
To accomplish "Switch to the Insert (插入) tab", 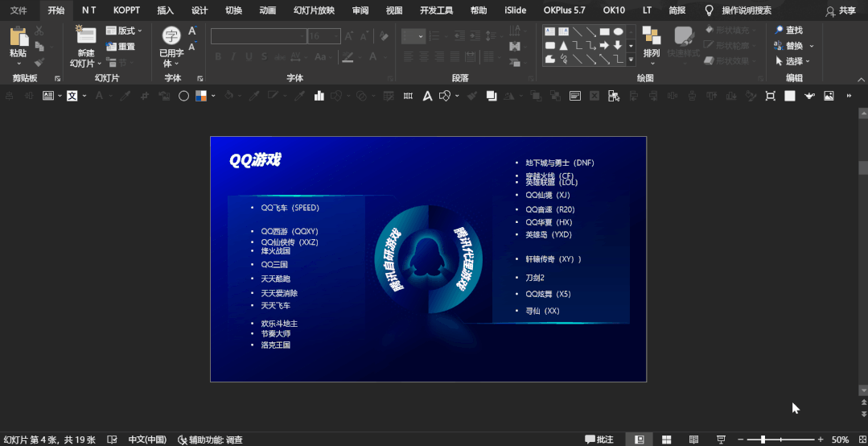I will coord(165,10).
